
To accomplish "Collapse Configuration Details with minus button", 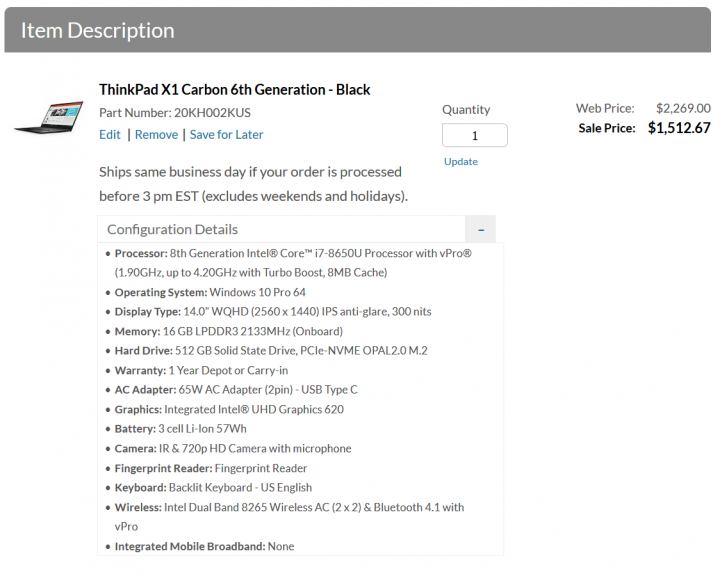I will (481, 229).
